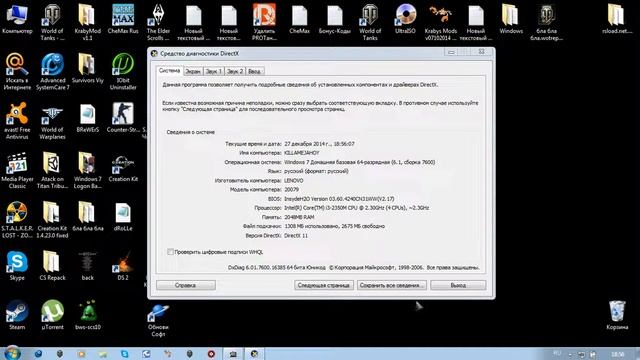Open the Компьютер desktop icon

17,19
